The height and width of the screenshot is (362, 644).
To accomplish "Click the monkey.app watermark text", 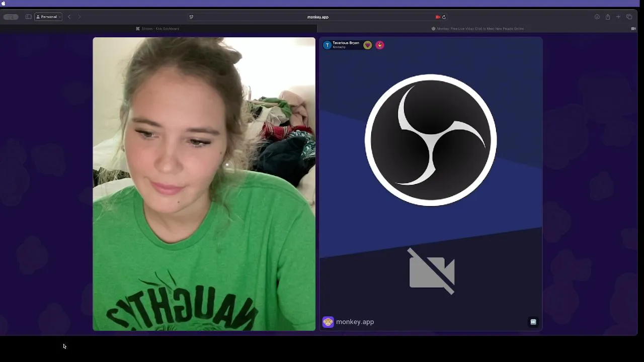I will [x=355, y=322].
